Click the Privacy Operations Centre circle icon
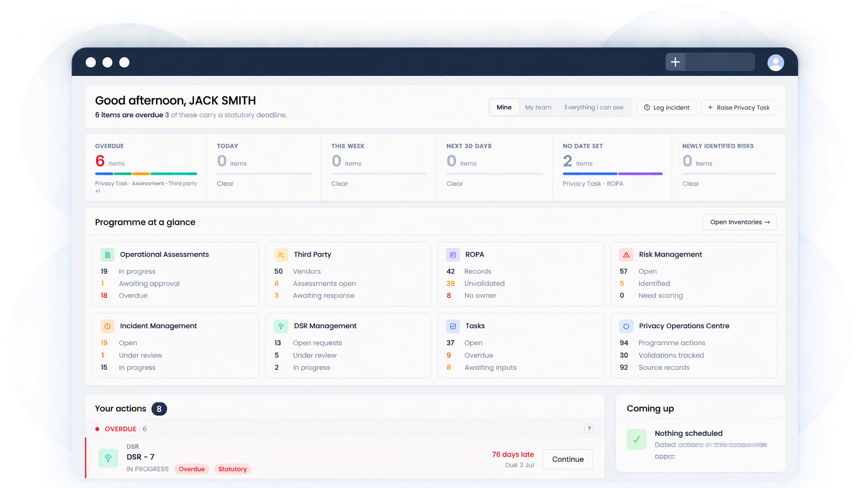The width and height of the screenshot is (868, 488). (x=626, y=326)
